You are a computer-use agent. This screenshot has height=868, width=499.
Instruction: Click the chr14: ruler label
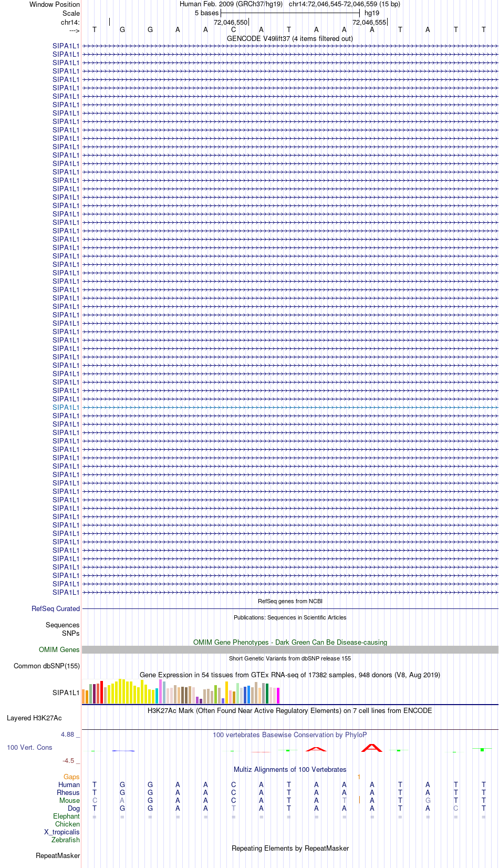(x=70, y=22)
